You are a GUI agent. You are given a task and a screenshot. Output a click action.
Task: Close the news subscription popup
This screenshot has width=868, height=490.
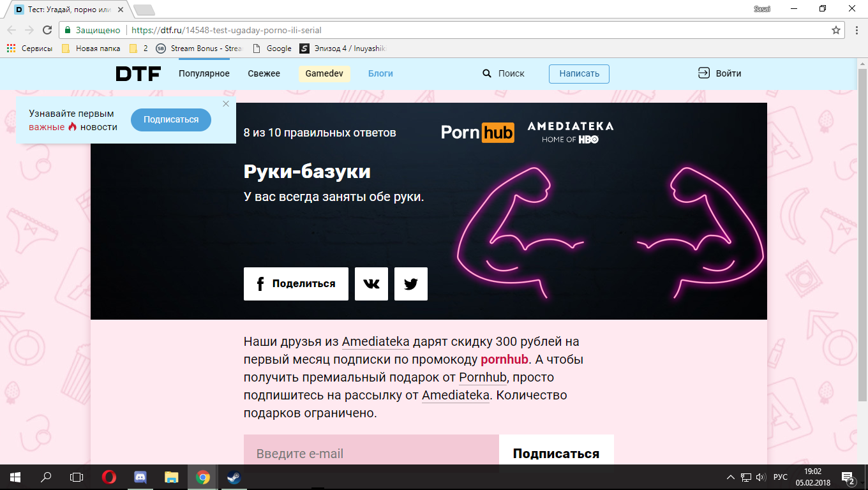pos(225,103)
